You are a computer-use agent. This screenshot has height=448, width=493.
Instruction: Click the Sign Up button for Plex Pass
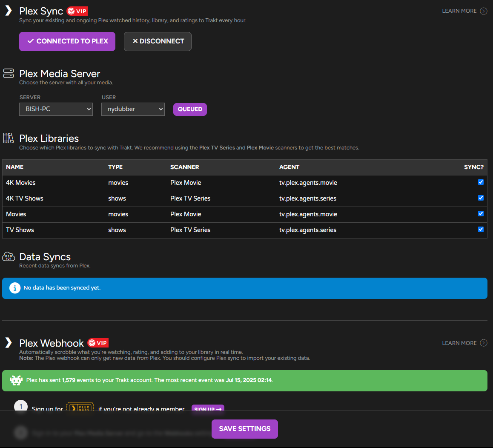(x=208, y=408)
